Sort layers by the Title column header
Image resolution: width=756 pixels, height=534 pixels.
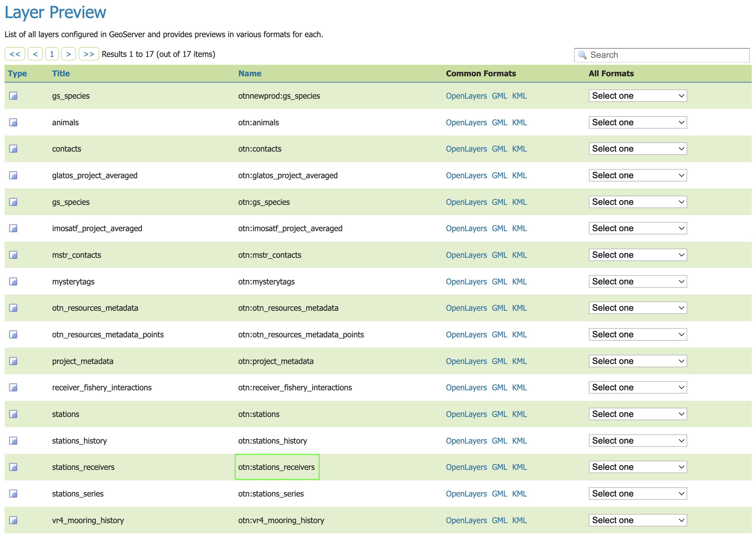[61, 73]
